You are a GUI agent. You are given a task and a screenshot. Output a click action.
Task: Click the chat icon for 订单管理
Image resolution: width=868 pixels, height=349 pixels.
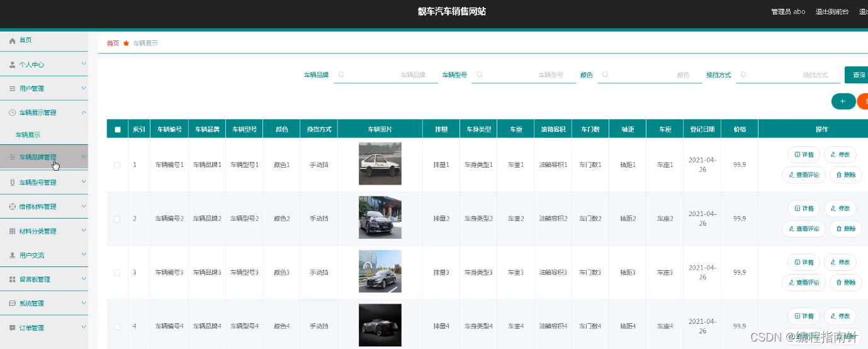point(12,328)
